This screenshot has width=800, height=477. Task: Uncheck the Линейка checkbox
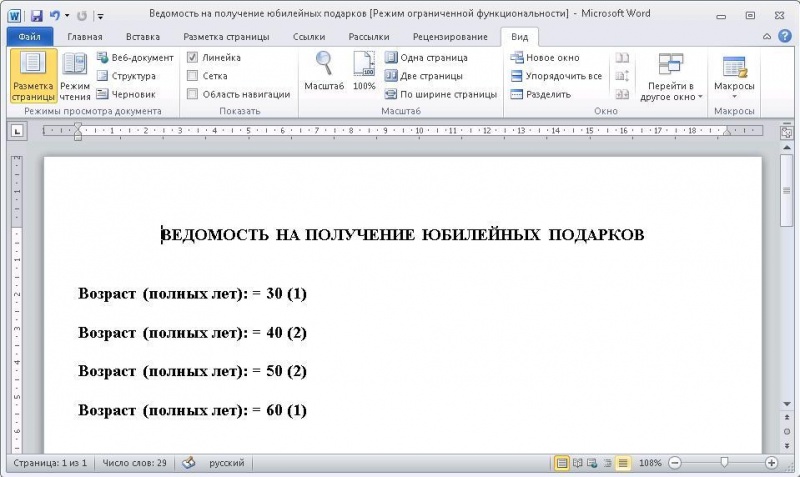coord(192,58)
